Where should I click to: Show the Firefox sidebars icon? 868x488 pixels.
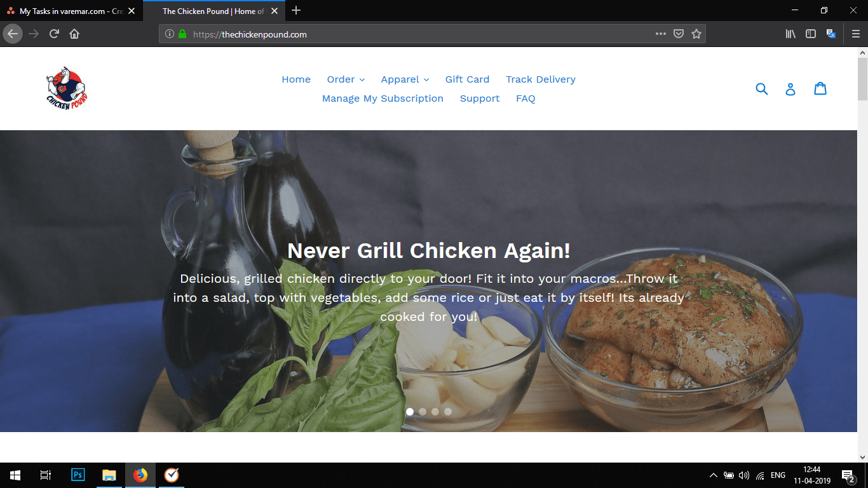click(x=811, y=34)
